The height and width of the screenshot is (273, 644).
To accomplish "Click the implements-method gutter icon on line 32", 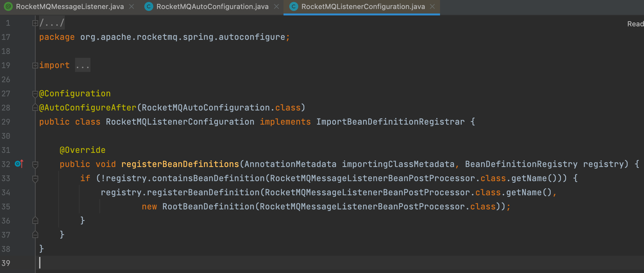I will coord(19,164).
